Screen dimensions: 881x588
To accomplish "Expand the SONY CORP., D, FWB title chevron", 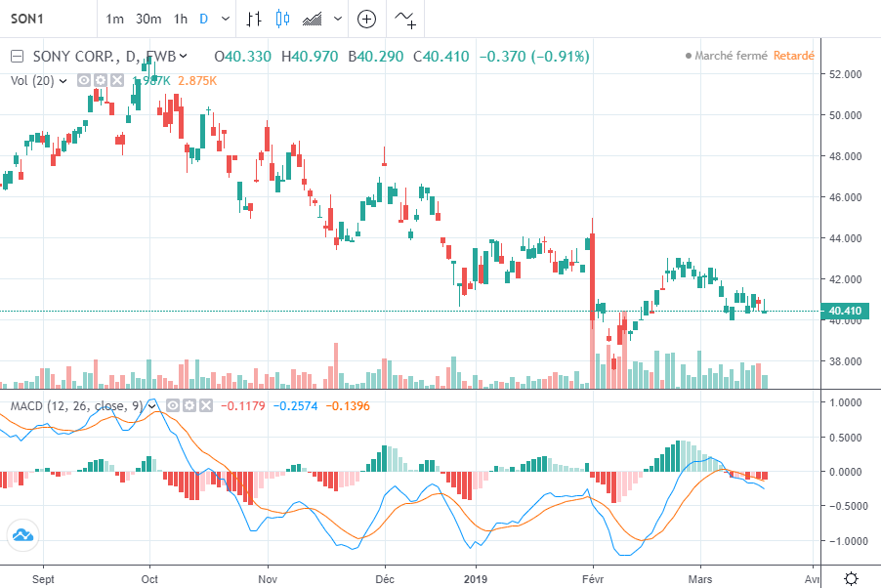I will pyautogui.click(x=185, y=57).
